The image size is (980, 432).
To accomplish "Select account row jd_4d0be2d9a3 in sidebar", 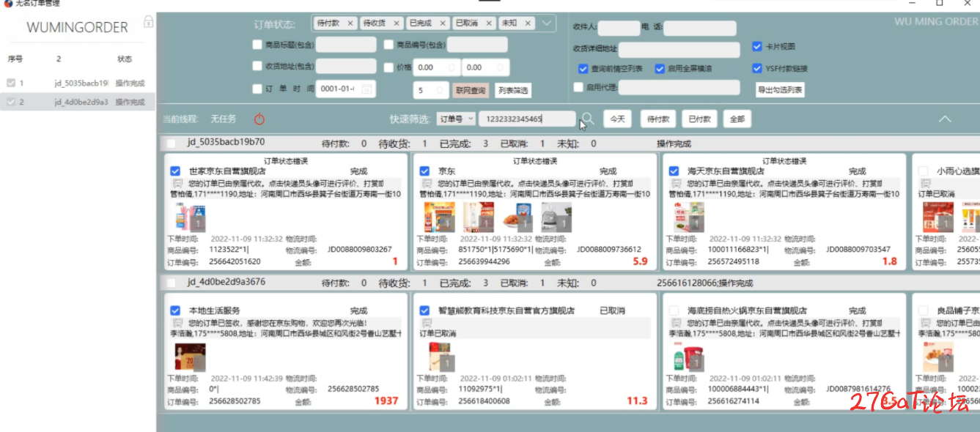I will [x=78, y=102].
